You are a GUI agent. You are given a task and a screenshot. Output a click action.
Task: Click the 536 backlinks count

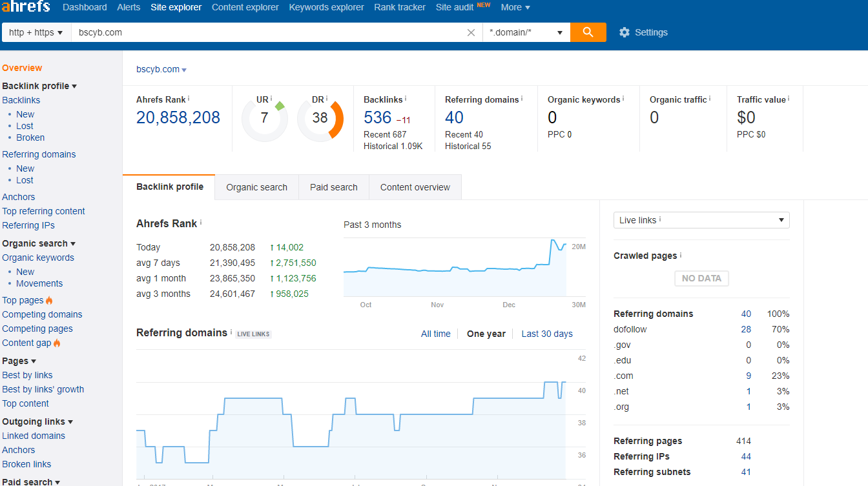pos(378,117)
